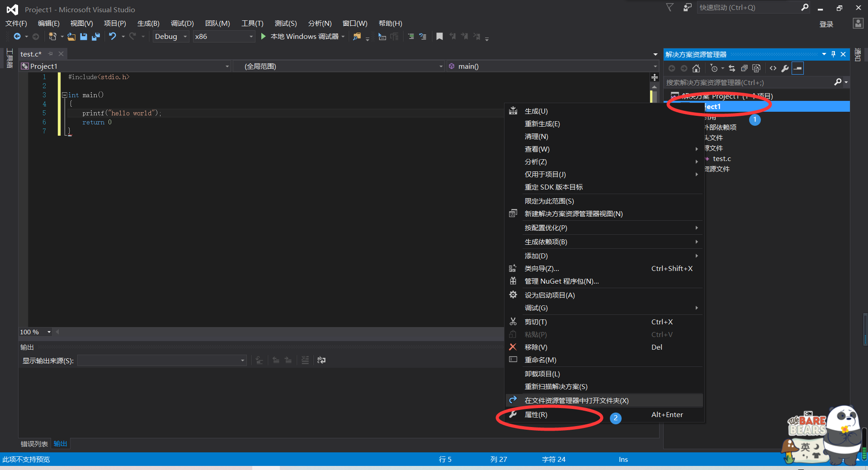Click the account avatar icon near 登录
The height and width of the screenshot is (470, 868).
[858, 24]
